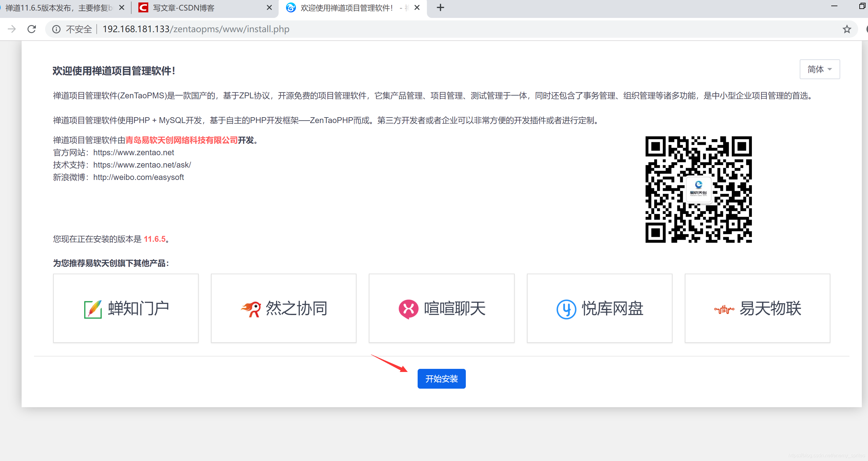
Task: Open the 喧喧聊天 product card
Action: (441, 308)
